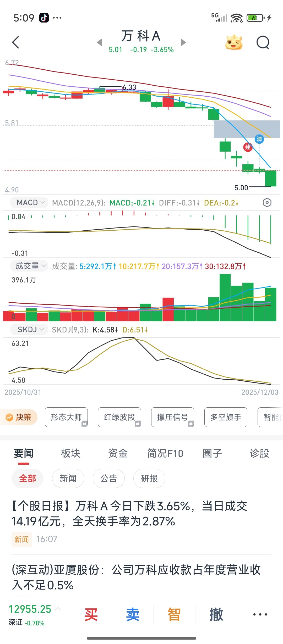This screenshot has width=283, height=644.
Task: Tap the 万科A stock title
Action: pos(141,36)
